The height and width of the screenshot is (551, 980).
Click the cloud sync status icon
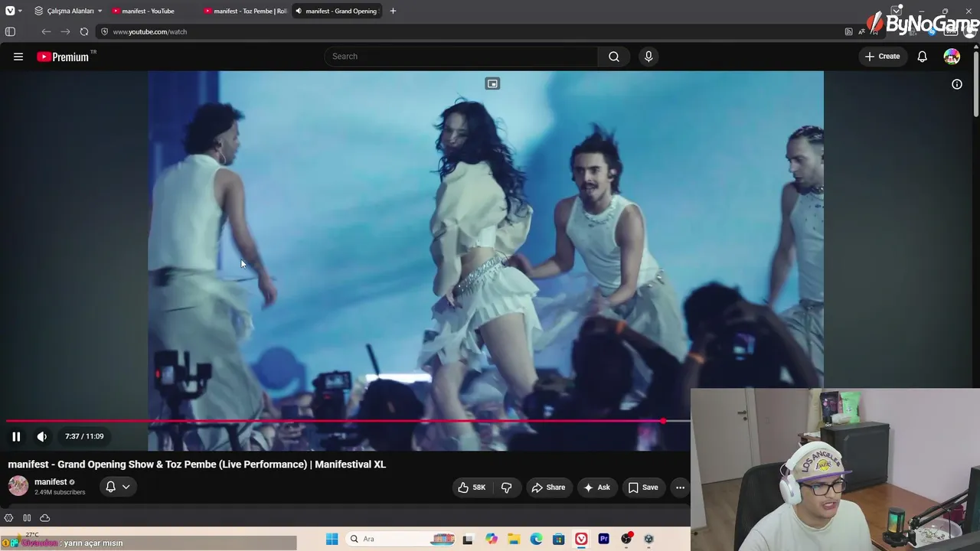(44, 518)
